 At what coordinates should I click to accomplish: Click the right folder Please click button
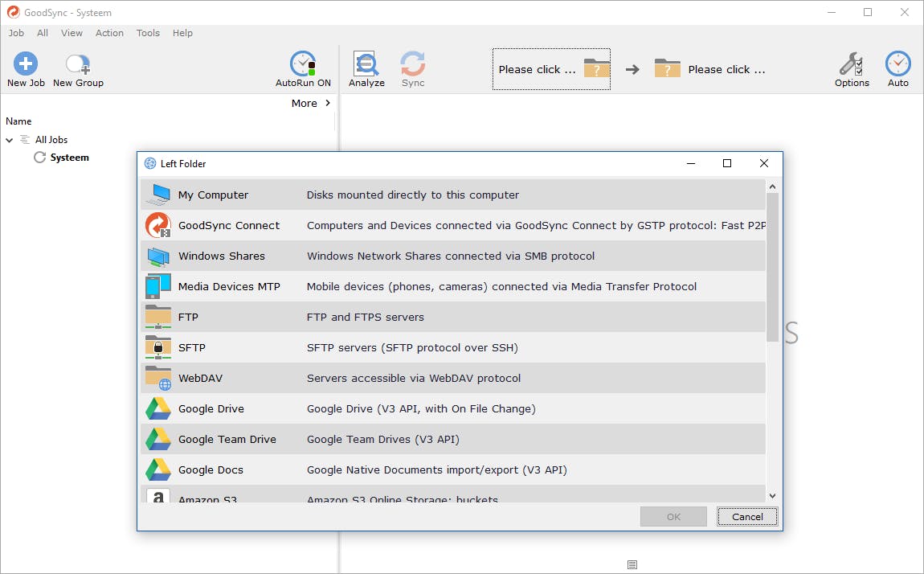(710, 69)
